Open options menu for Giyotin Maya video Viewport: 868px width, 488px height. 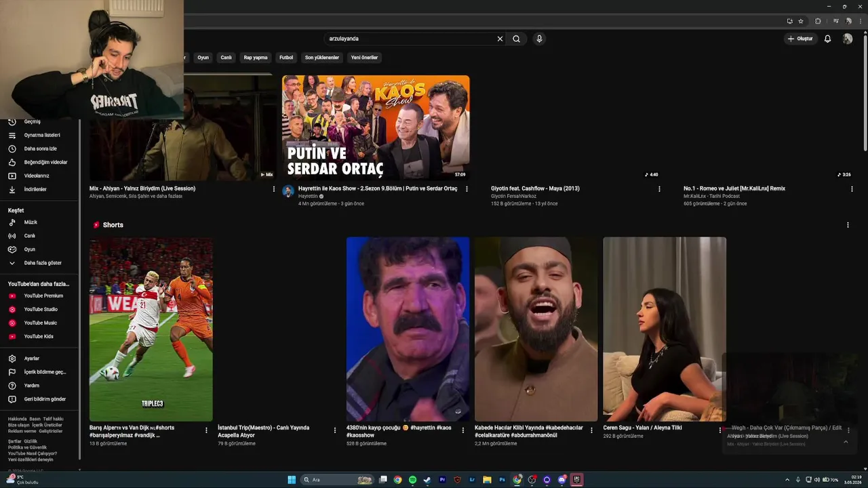659,189
